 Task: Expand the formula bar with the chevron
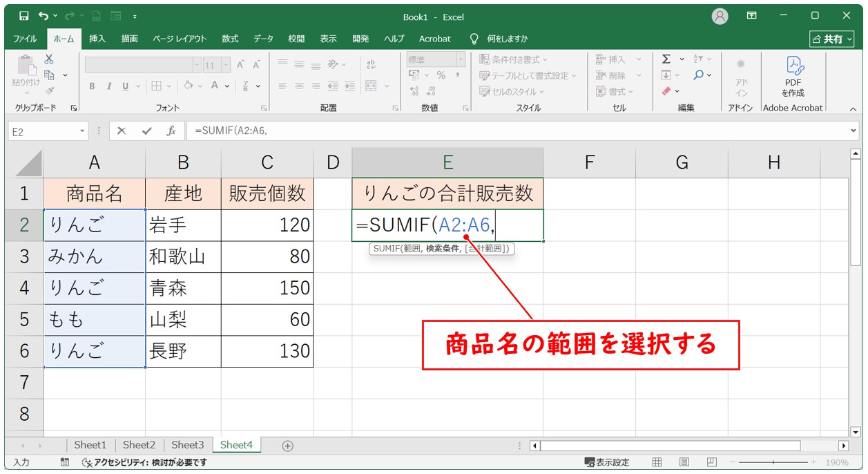point(853,131)
